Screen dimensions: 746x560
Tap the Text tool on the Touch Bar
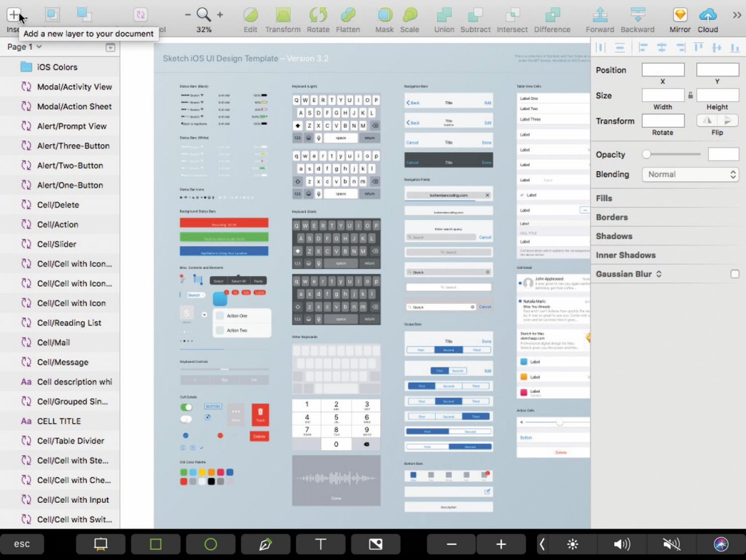321,544
